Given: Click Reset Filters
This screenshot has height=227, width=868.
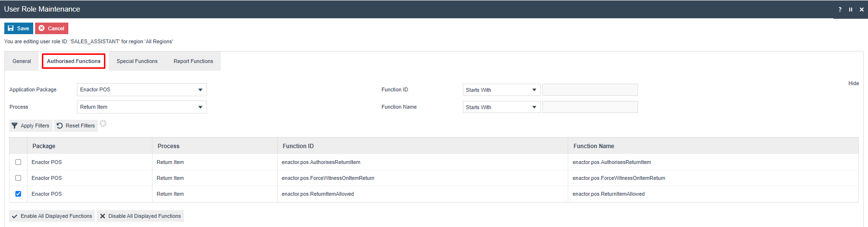Looking at the screenshot, I should (76, 126).
